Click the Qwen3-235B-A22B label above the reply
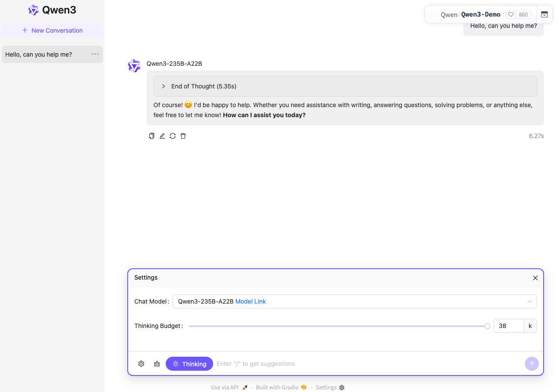558x392 pixels. click(x=174, y=64)
